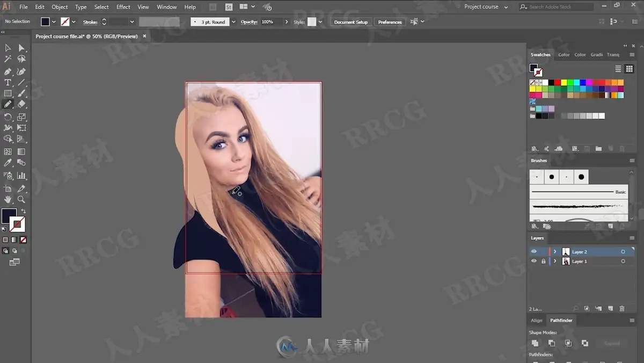This screenshot has height=363, width=644.
Task: Choose the Paintbrush tool
Action: tap(21, 93)
